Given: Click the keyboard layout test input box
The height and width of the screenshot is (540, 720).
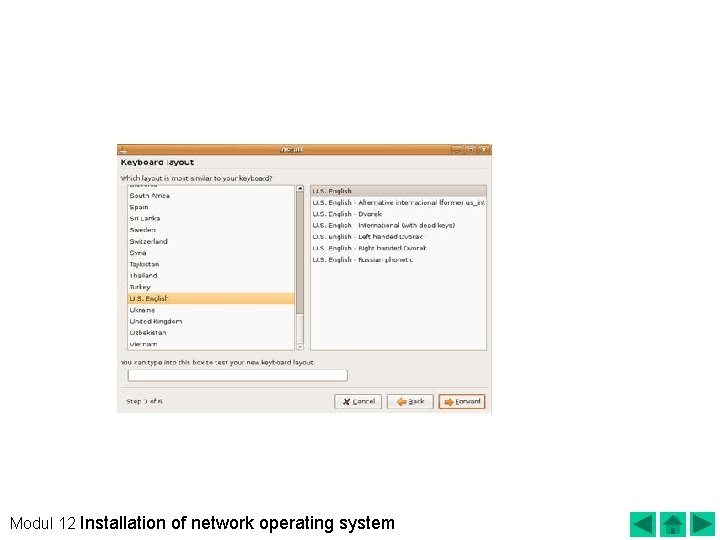Looking at the screenshot, I should coord(237,375).
